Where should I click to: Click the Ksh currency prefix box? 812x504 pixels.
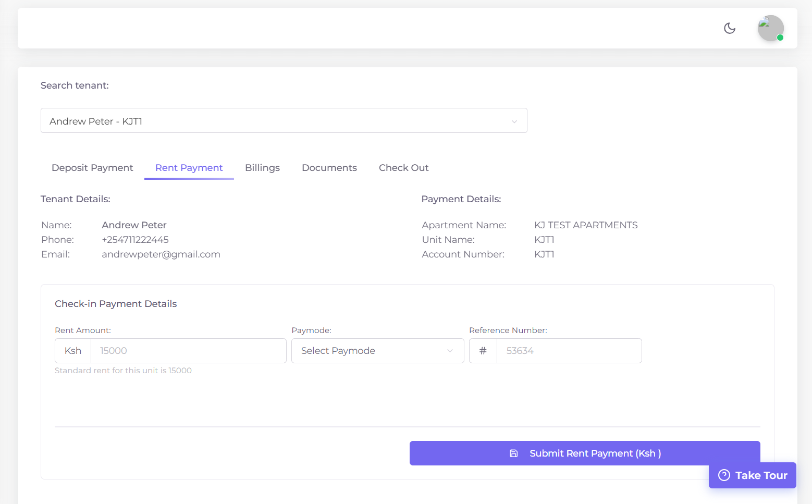click(x=72, y=351)
